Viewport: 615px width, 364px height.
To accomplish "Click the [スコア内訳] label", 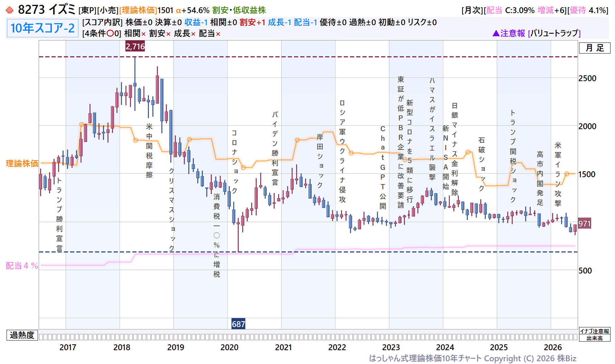I will pyautogui.click(x=103, y=22).
